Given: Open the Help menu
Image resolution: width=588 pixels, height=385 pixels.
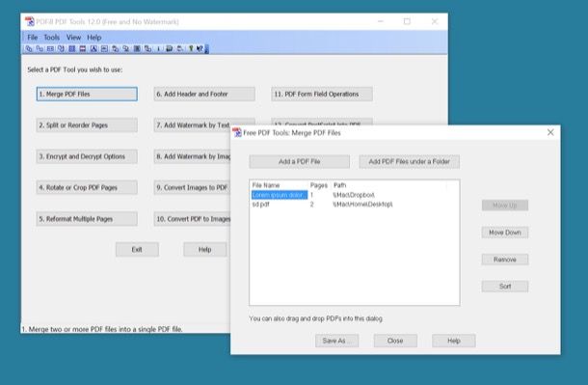Looking at the screenshot, I should tap(94, 37).
